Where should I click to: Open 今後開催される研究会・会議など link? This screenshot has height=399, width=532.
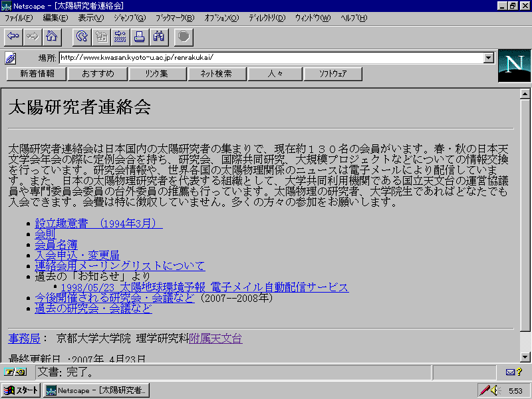[114, 298]
